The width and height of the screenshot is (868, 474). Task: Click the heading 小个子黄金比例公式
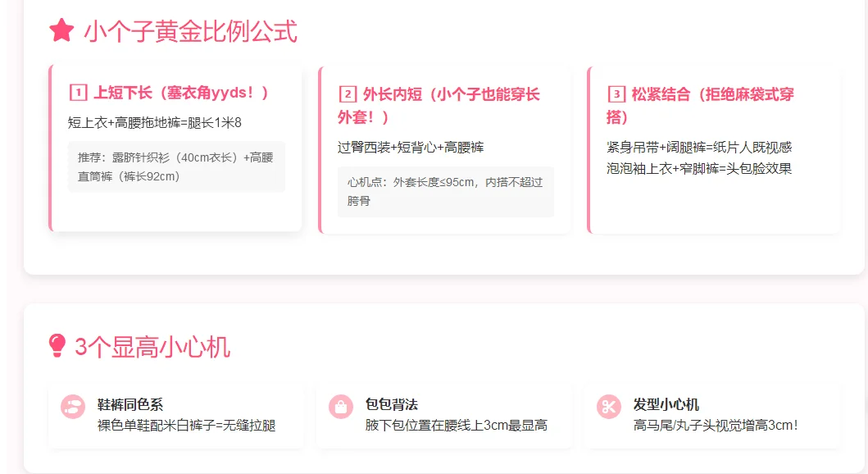coord(190,31)
